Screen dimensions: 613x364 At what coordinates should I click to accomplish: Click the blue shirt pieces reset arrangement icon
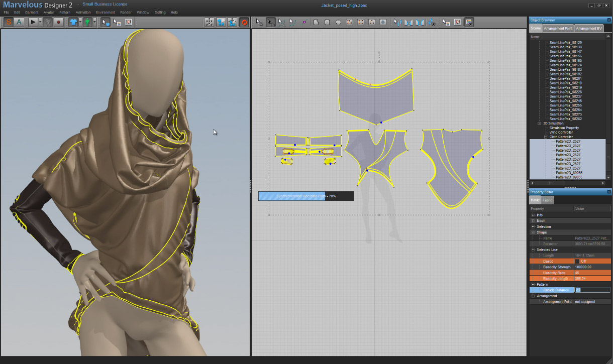[x=221, y=22]
